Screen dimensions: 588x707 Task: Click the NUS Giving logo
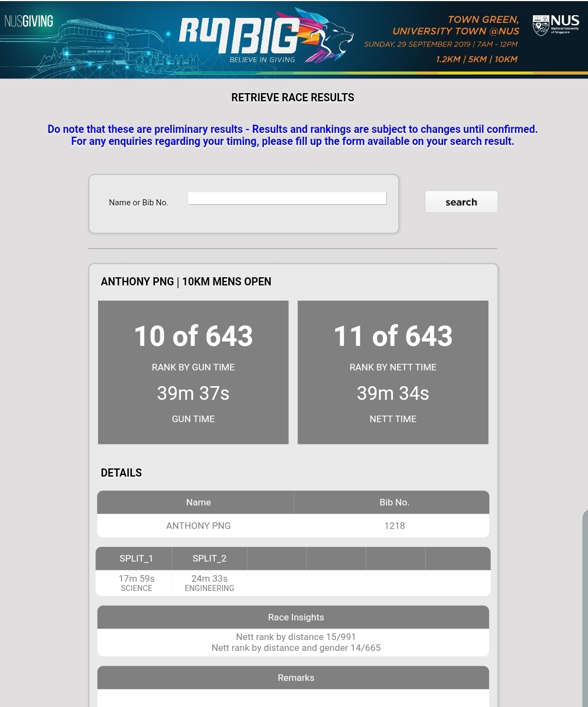pos(29,21)
